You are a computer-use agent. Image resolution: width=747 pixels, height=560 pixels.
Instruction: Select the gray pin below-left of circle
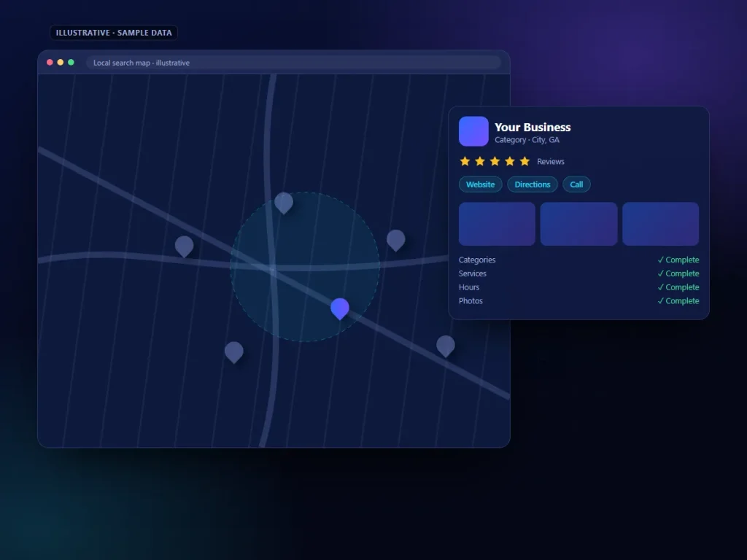pyautogui.click(x=233, y=352)
